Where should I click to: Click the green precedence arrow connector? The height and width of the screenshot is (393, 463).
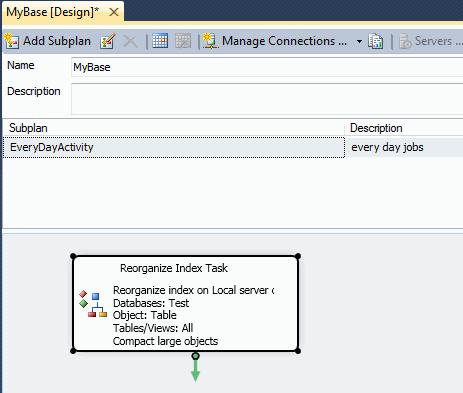tap(195, 367)
